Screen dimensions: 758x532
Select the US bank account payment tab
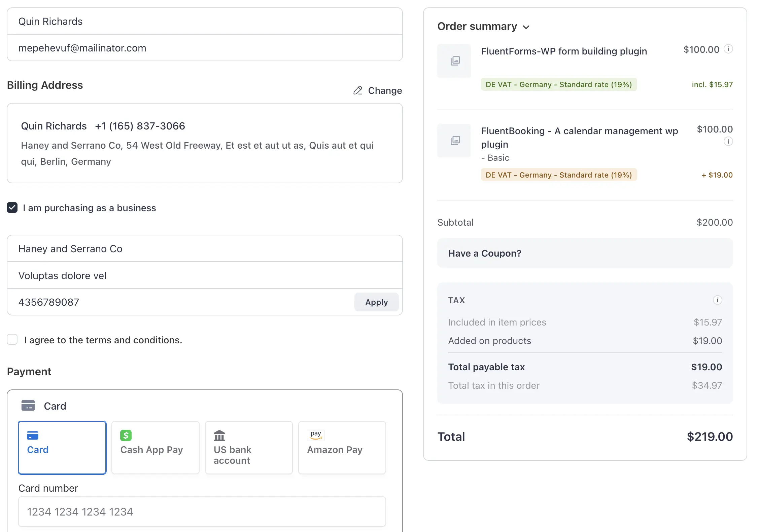click(x=249, y=448)
